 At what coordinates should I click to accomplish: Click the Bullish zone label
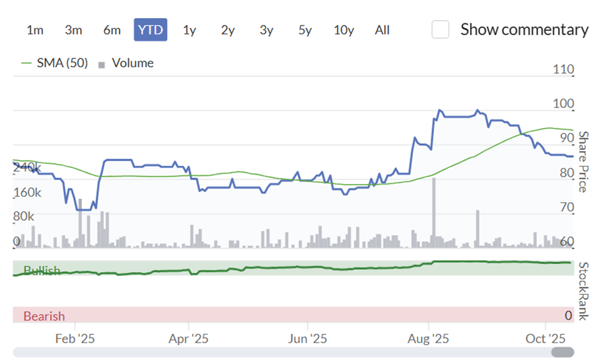tap(42, 271)
